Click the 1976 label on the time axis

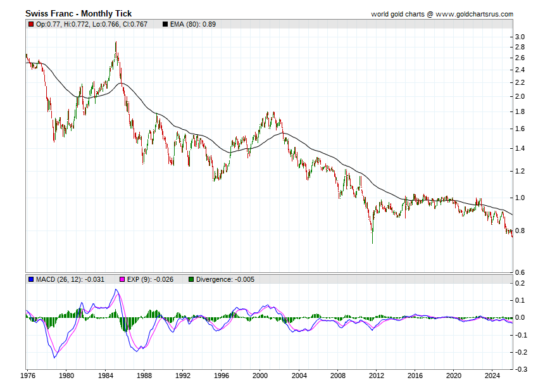(x=28, y=375)
